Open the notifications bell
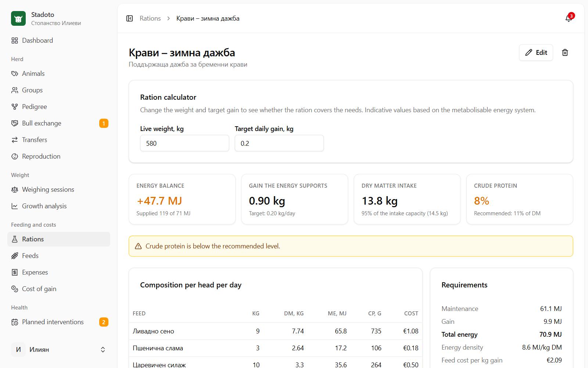The width and height of the screenshot is (588, 368). pyautogui.click(x=569, y=18)
